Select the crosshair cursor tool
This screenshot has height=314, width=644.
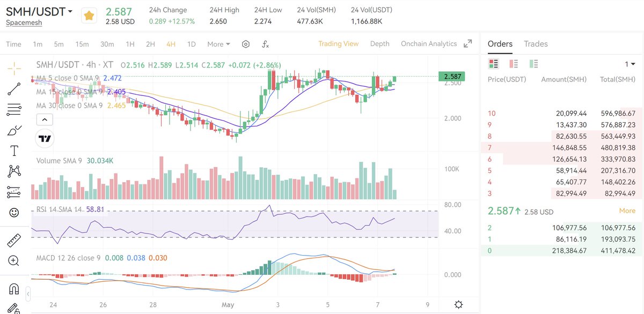point(14,68)
